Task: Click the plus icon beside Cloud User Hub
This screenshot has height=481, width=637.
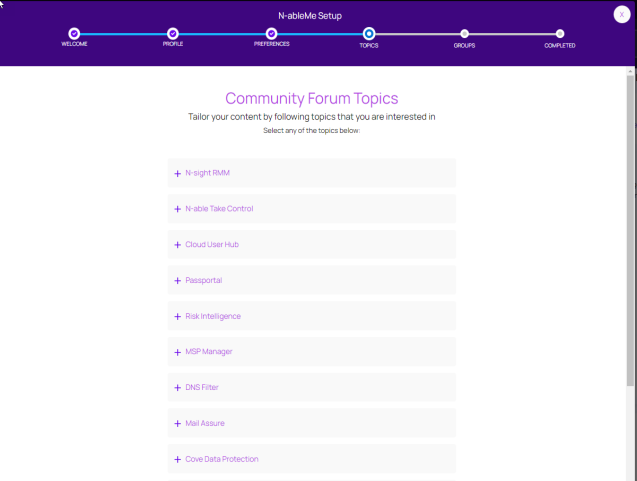Action: pyautogui.click(x=178, y=245)
